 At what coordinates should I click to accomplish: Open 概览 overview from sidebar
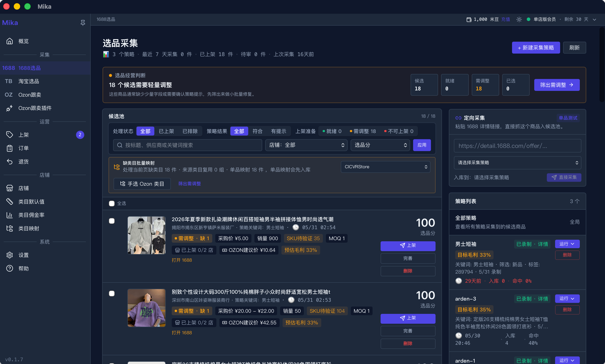tap(45, 41)
